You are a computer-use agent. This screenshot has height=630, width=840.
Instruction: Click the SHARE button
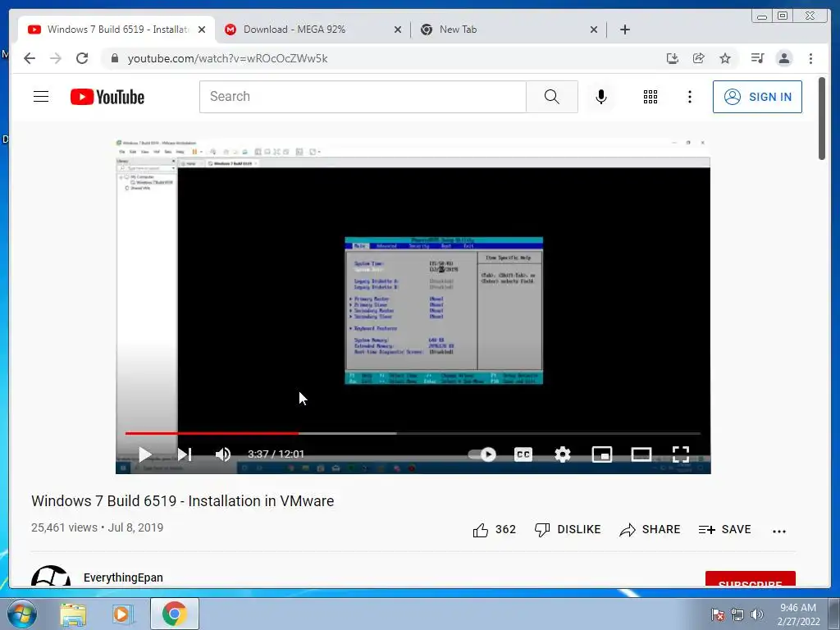[650, 529]
